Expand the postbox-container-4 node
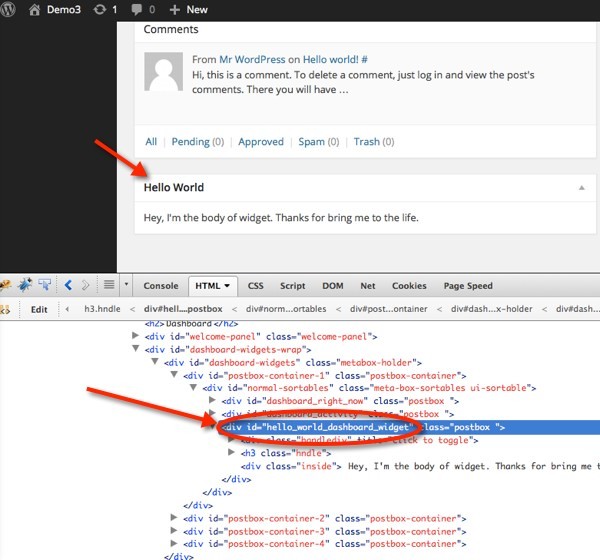 pyautogui.click(x=174, y=543)
